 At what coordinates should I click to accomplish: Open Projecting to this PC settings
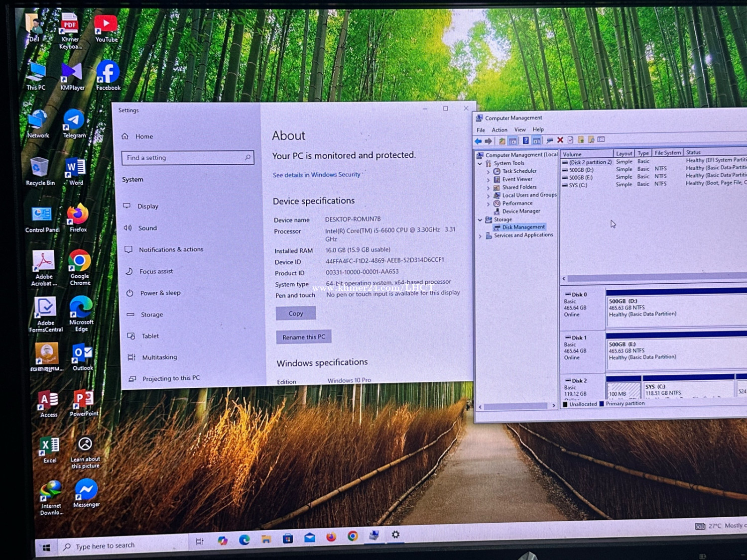[164, 379]
